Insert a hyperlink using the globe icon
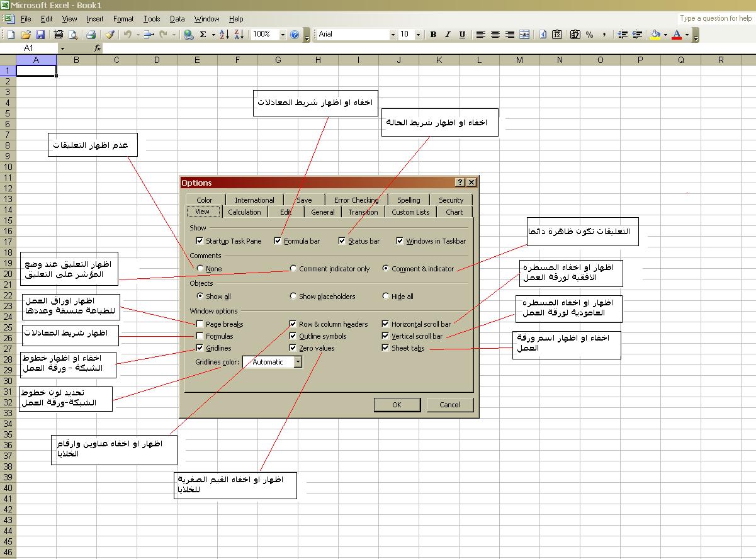This screenshot has height=559, width=756. tap(188, 35)
